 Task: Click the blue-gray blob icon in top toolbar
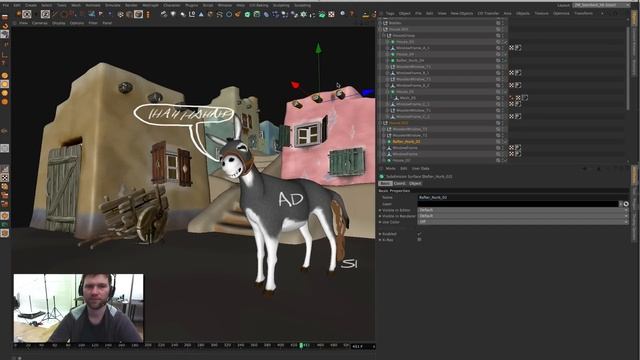266,14
